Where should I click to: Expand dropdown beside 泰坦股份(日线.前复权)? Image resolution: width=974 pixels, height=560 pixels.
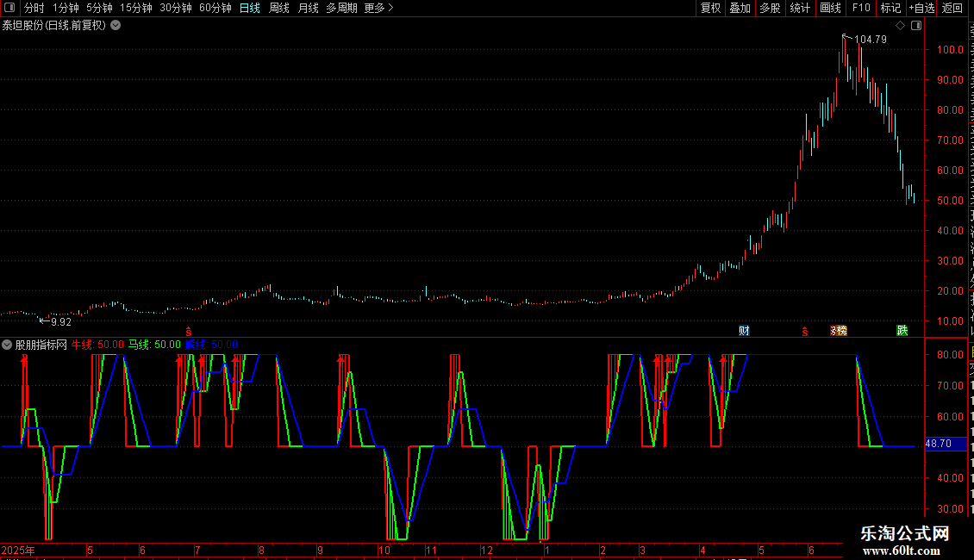[x=116, y=26]
